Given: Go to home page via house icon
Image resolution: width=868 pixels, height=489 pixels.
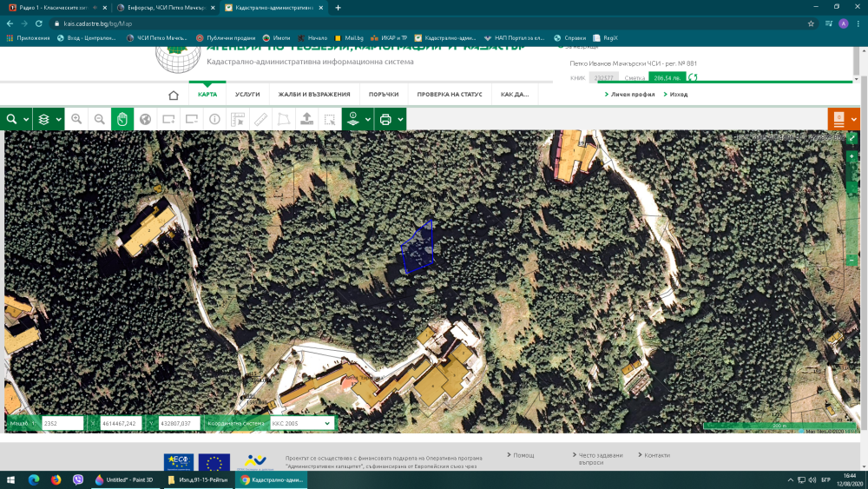Looking at the screenshot, I should (174, 95).
